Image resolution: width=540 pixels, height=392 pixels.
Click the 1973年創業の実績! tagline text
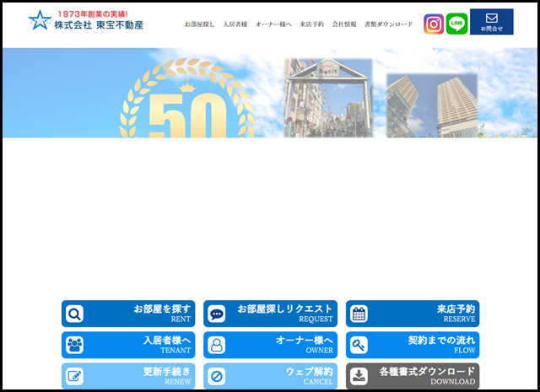(x=93, y=14)
